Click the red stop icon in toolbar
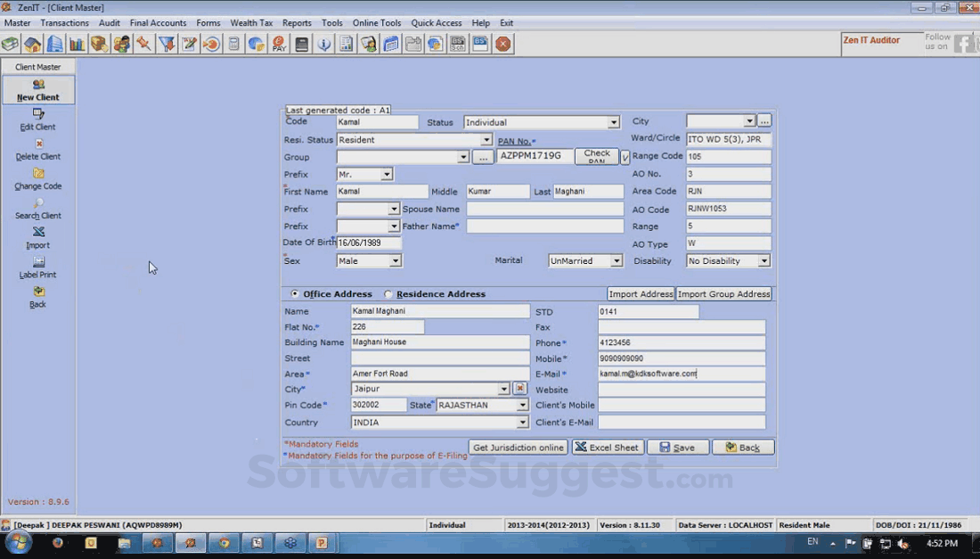980x559 pixels. point(503,44)
